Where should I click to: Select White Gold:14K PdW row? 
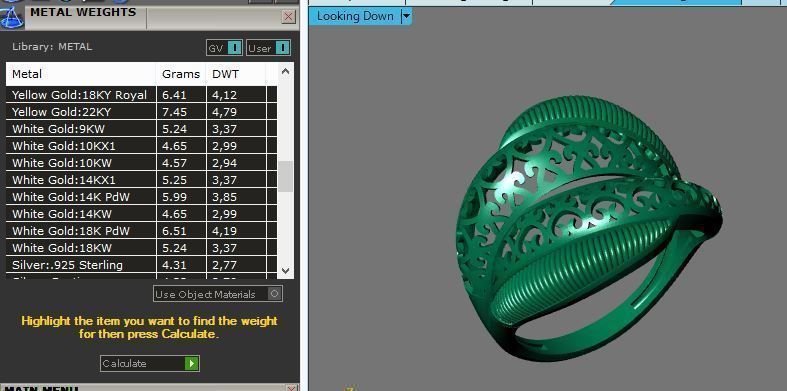pyautogui.click(x=141, y=197)
